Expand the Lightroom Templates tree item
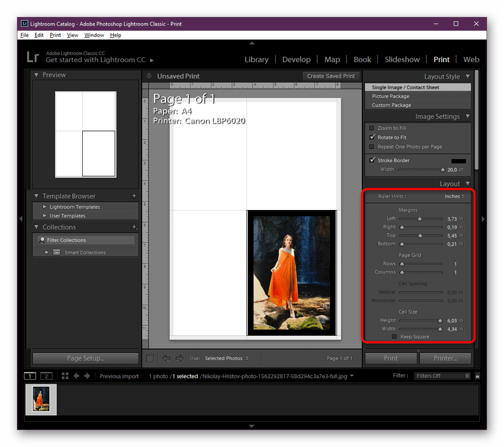 45,206
